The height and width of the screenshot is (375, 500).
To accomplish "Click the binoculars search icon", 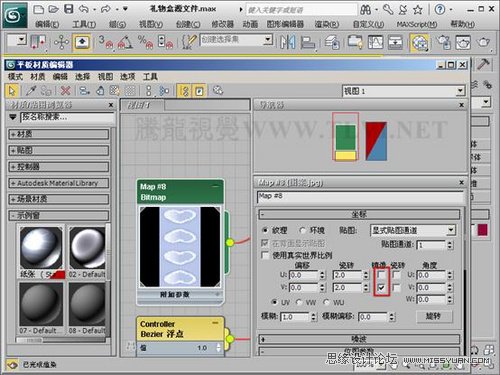I will (x=366, y=10).
